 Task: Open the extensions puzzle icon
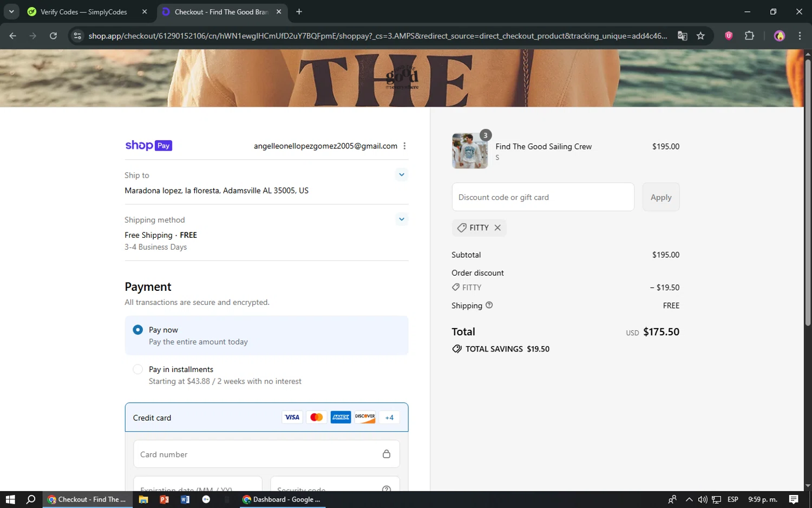tap(749, 36)
